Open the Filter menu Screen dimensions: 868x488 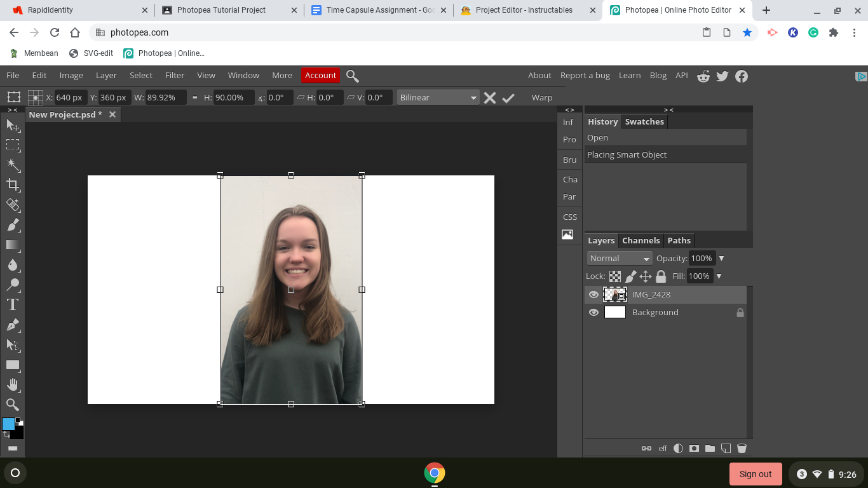174,75
